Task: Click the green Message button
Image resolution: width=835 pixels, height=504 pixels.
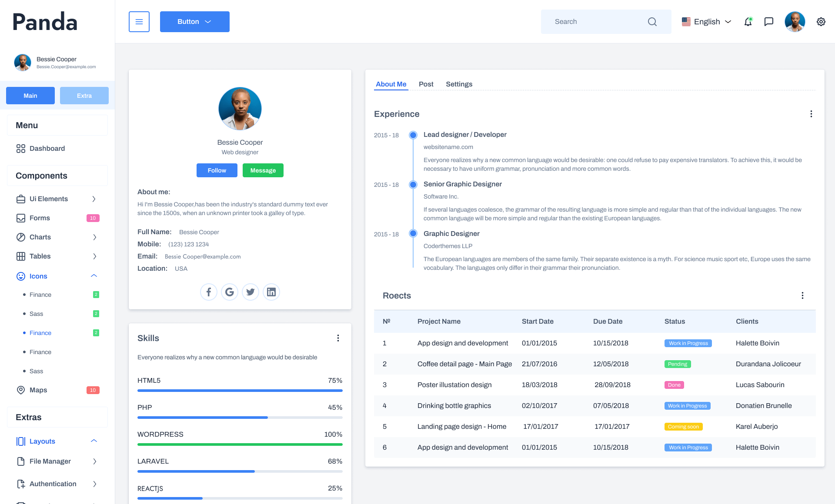Action: (263, 170)
